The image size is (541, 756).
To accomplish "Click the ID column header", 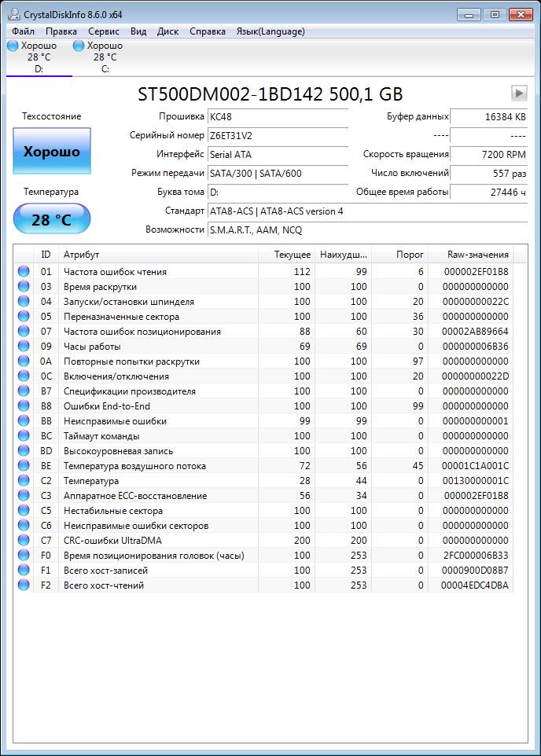I will [x=46, y=255].
